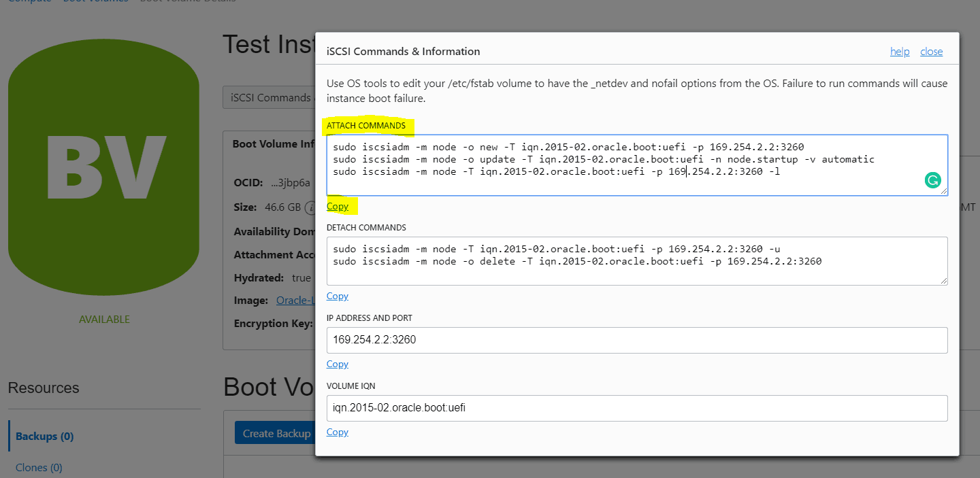
Task: Select Clones (0) in the Resources sidebar
Action: point(39,467)
